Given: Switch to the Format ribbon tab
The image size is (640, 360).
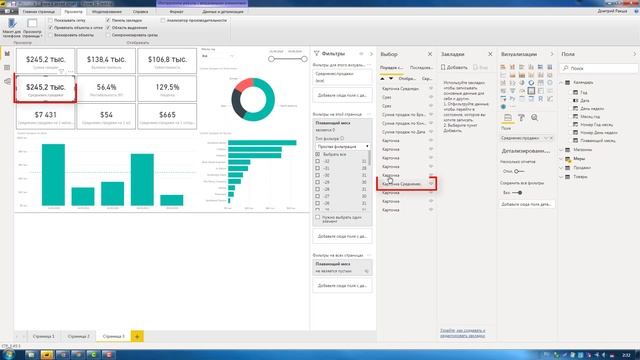Looking at the screenshot, I should (176, 12).
